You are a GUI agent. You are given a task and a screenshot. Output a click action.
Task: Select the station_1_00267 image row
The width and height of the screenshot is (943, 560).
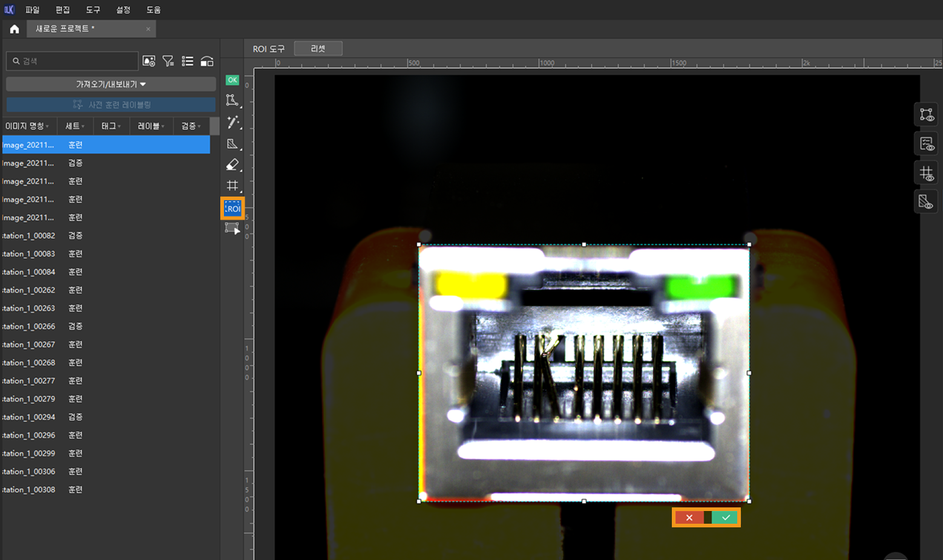click(106, 344)
